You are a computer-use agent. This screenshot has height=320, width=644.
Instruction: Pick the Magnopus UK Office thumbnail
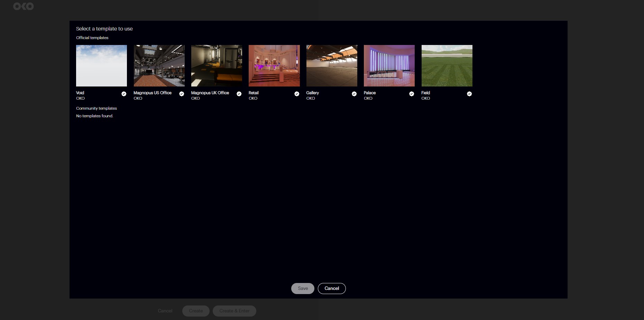217,66
